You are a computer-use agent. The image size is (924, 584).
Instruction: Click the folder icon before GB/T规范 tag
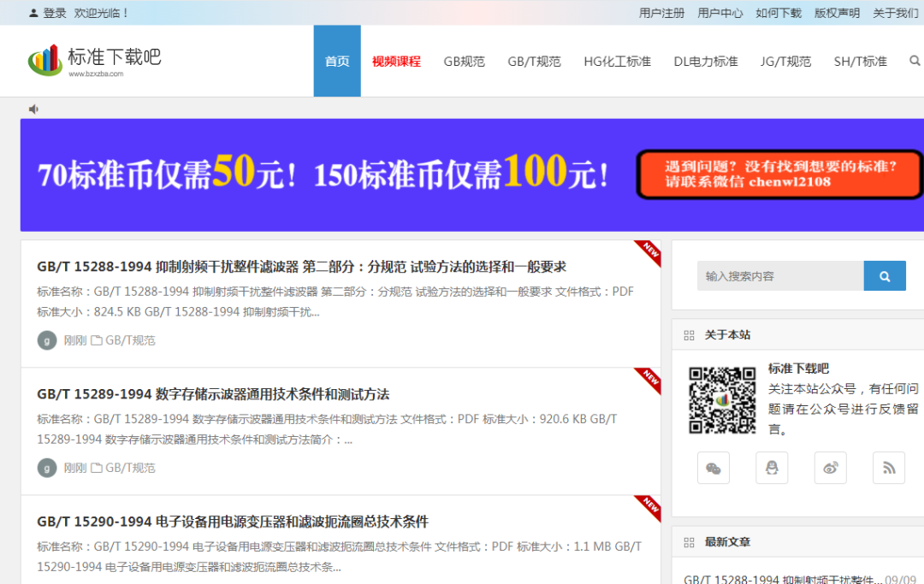tap(97, 339)
